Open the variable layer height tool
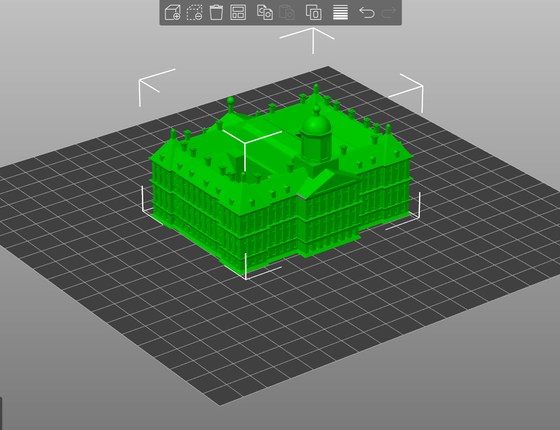 click(x=340, y=12)
